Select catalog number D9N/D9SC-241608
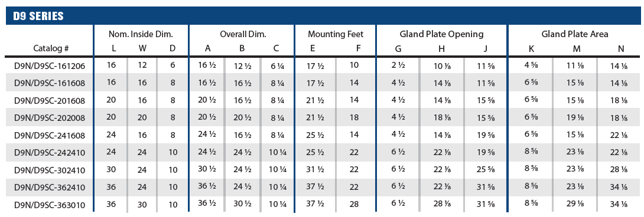644x217 pixels. [50, 136]
